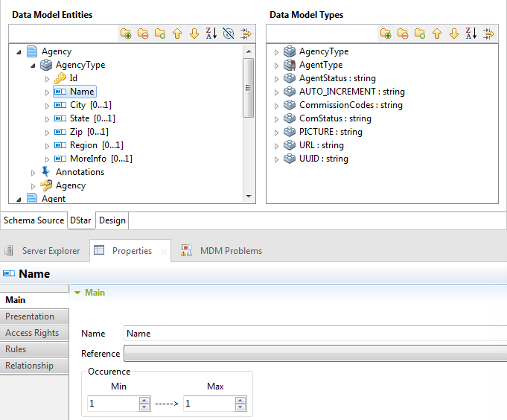Switch to the DStar tab
This screenshot has width=507, height=420.
[x=81, y=220]
